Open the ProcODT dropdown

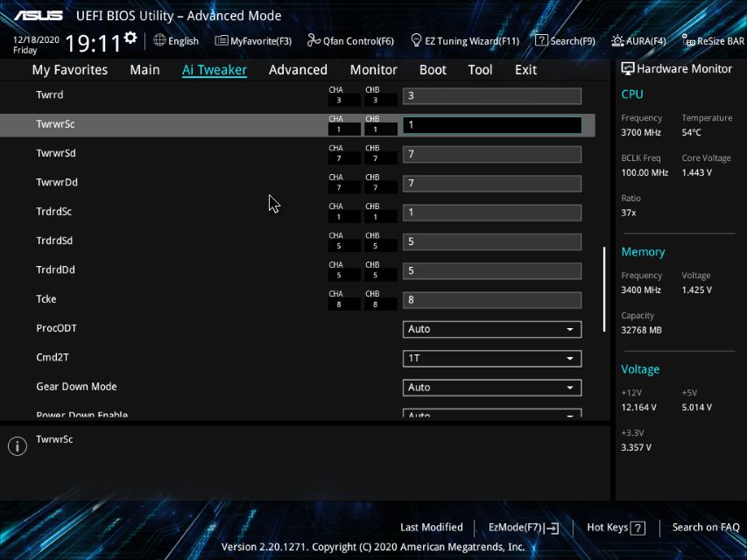tap(491, 329)
